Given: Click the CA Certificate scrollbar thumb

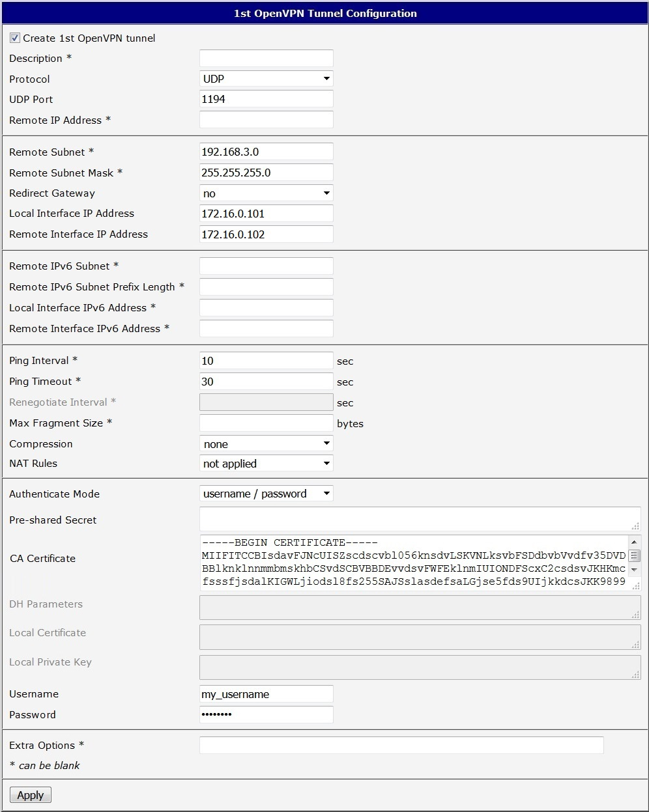Looking at the screenshot, I should pyautogui.click(x=634, y=555).
